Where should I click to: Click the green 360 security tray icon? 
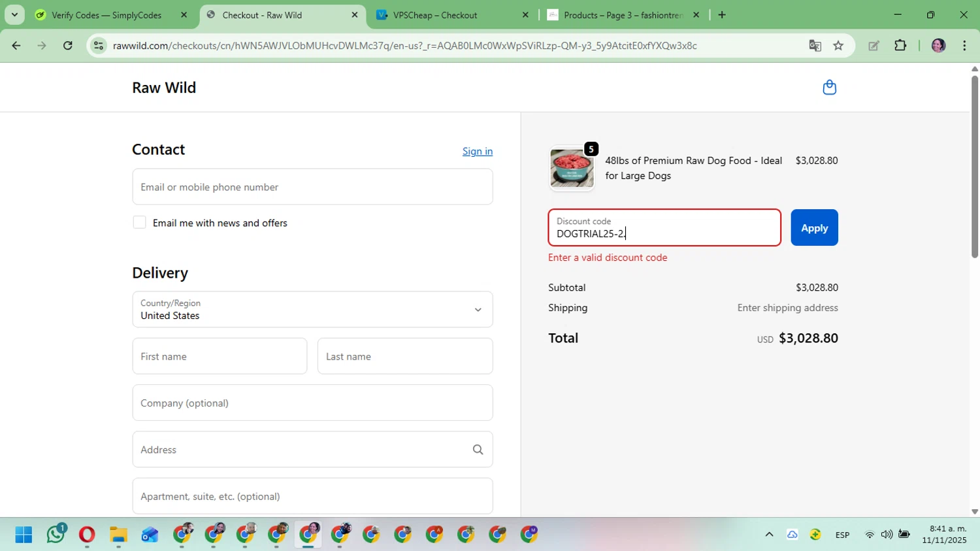point(815,535)
